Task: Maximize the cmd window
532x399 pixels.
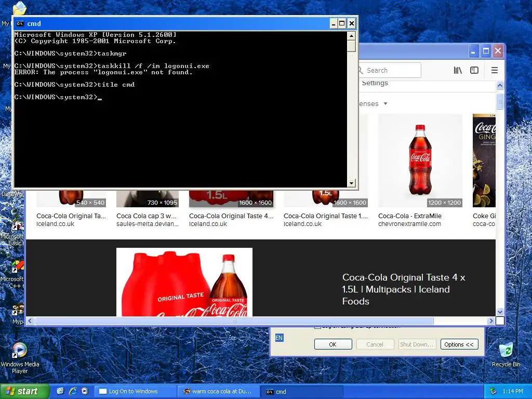Action: 342,23
